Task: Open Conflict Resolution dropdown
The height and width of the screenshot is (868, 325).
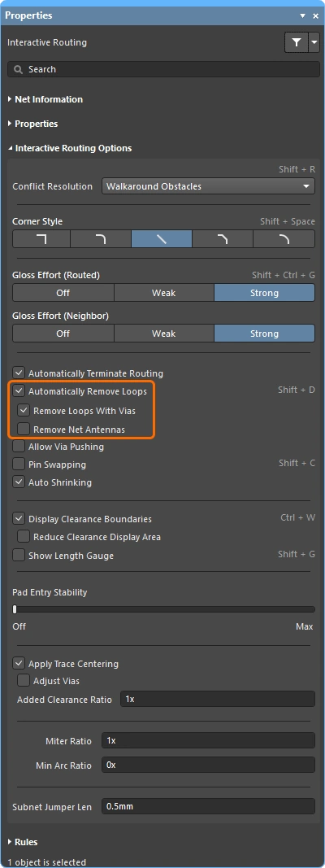Action: coord(208,186)
